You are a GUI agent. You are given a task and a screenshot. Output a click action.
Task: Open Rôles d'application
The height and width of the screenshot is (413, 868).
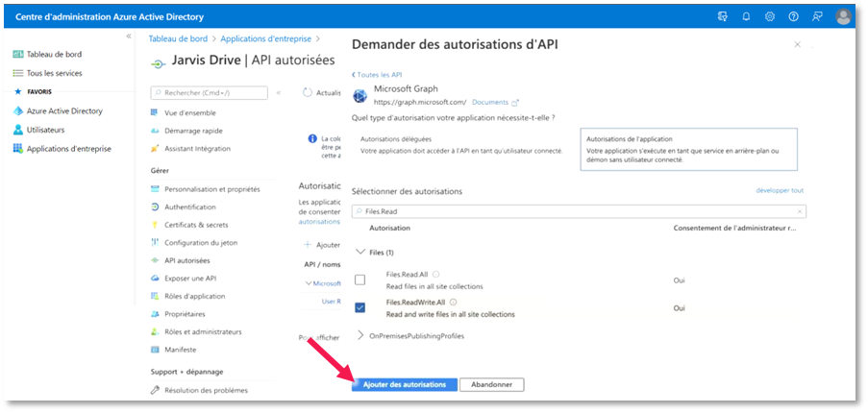[195, 297]
